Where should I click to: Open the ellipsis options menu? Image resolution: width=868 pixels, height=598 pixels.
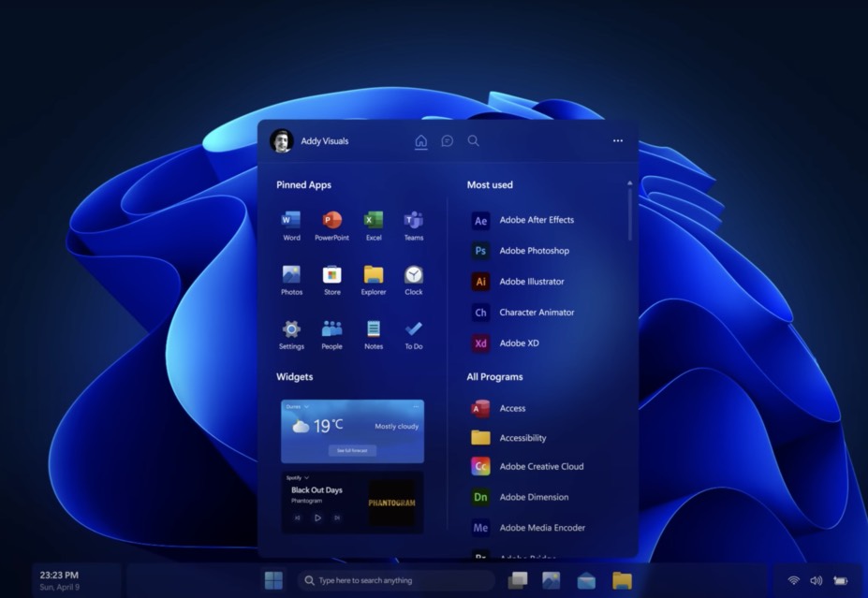pos(617,140)
